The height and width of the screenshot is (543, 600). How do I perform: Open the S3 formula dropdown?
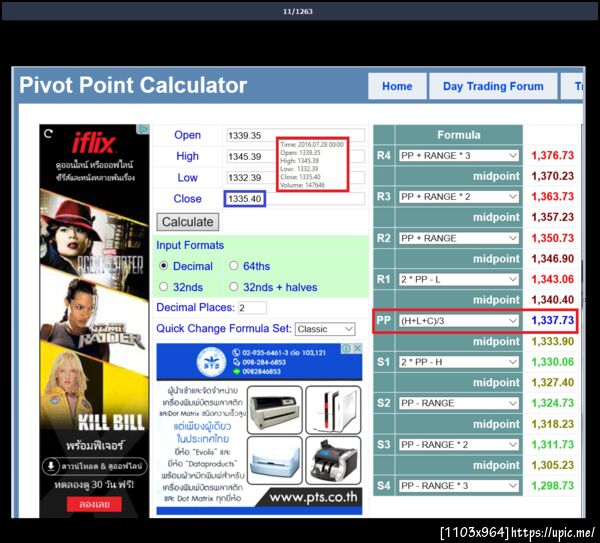click(458, 445)
